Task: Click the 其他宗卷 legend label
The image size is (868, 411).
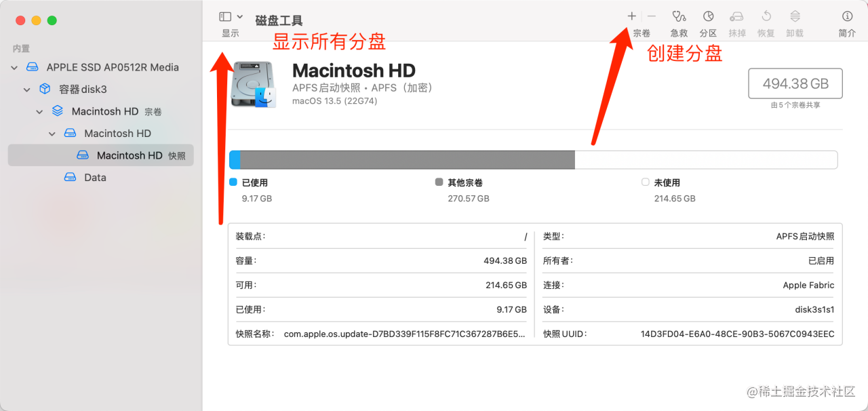Action: point(465,183)
